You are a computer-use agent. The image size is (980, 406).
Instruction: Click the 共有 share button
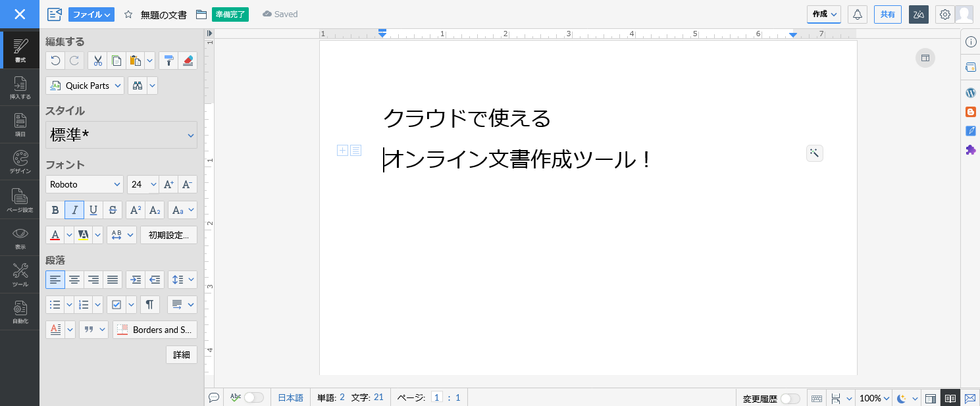[x=887, y=14]
